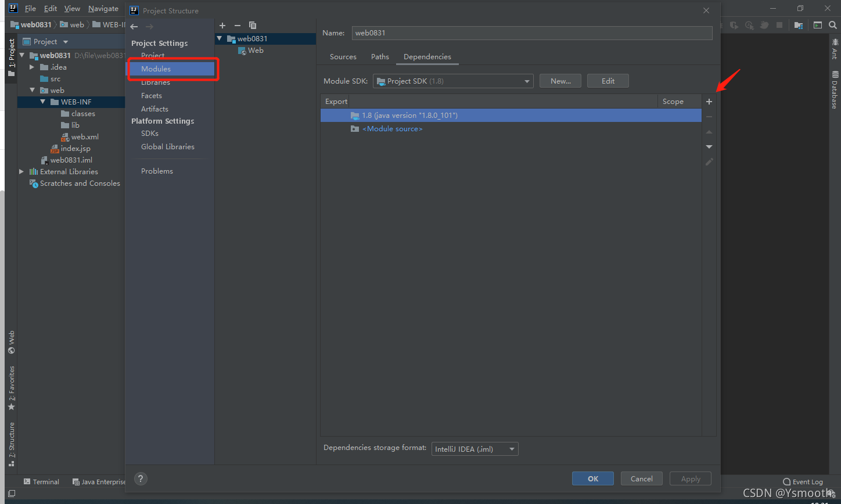Screen dimensions: 841x504
Task: Collapse the web0831 project root
Action: click(x=22, y=56)
